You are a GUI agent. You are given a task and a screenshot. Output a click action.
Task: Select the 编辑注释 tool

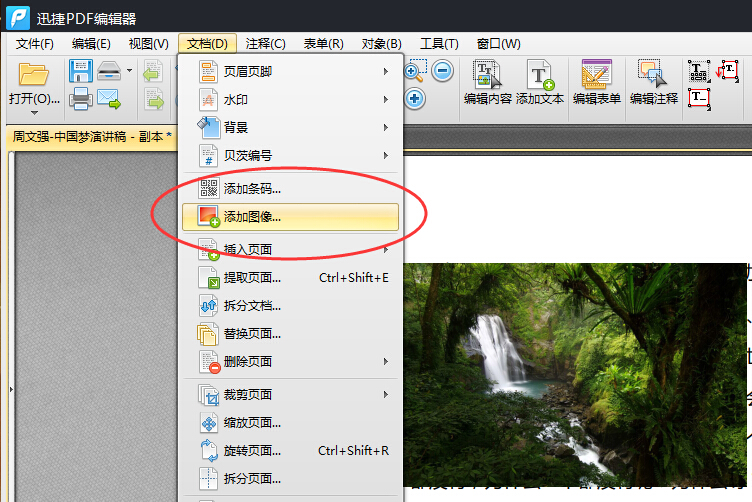tap(654, 82)
